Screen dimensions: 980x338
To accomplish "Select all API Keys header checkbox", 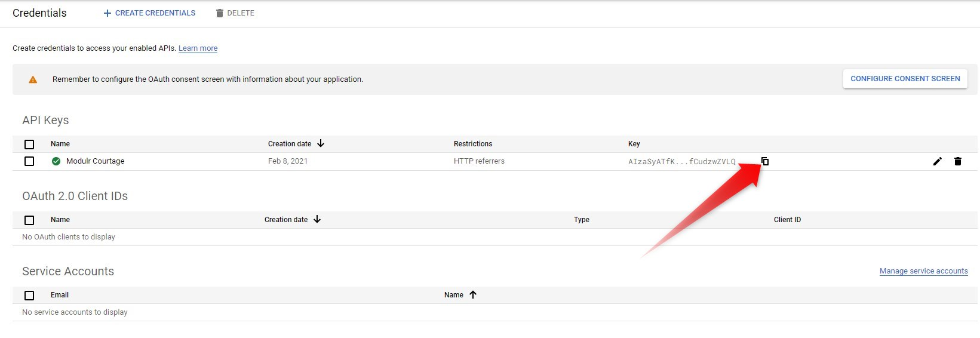I will [29, 145].
